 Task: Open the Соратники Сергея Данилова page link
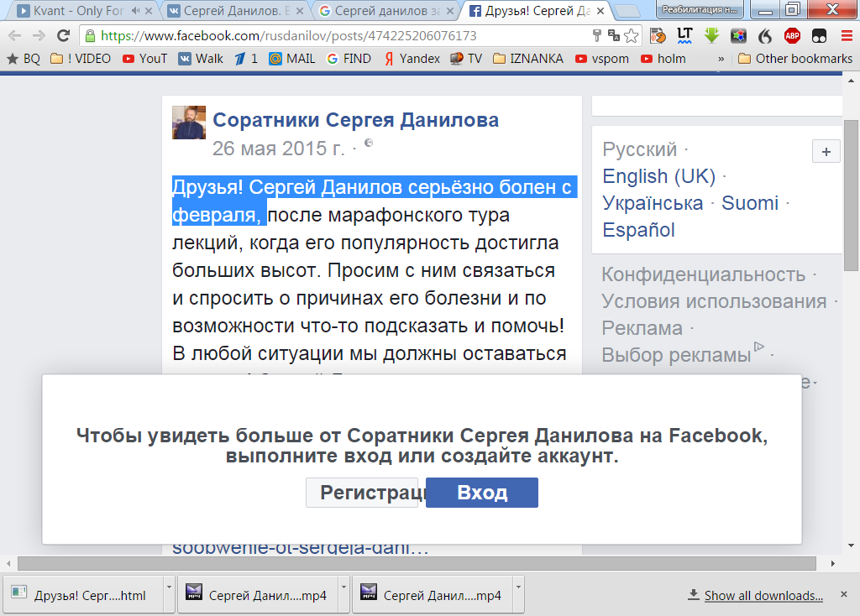pyautogui.click(x=355, y=120)
